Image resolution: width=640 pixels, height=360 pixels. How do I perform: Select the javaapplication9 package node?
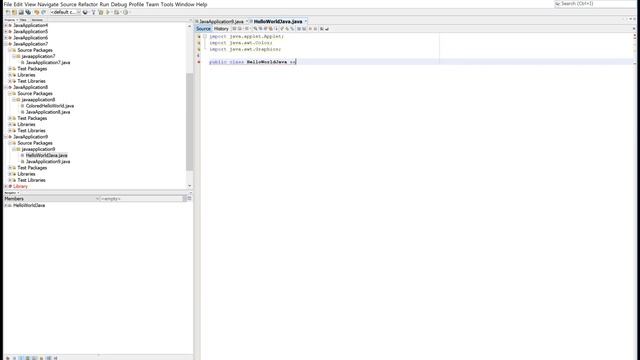[x=38, y=149]
